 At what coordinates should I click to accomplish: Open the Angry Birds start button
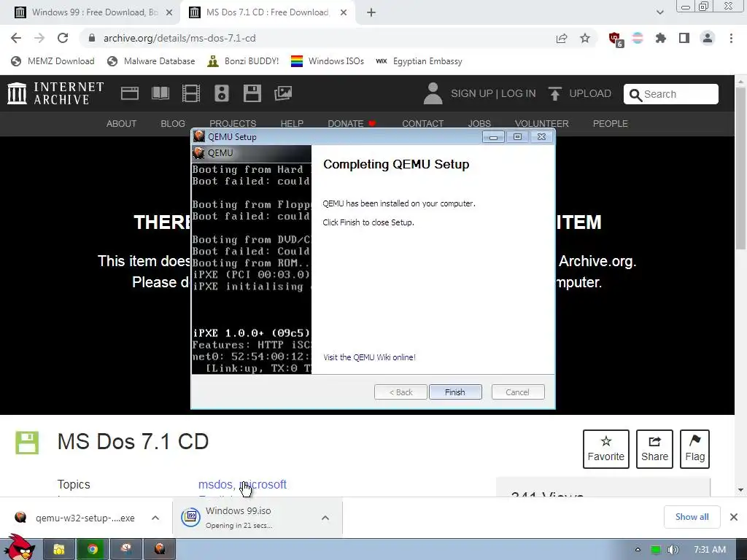coord(19,548)
